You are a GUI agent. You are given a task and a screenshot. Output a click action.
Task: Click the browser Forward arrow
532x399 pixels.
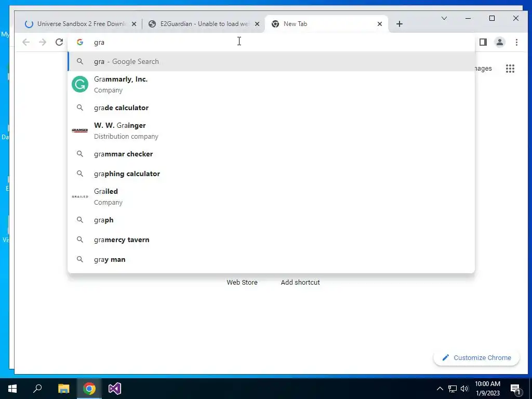[x=43, y=42]
